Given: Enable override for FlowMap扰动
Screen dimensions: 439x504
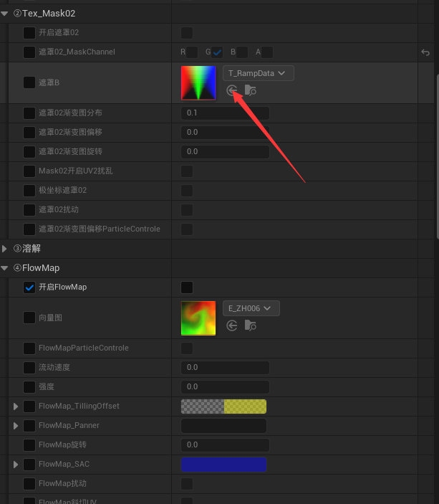Looking at the screenshot, I should click(29, 484).
